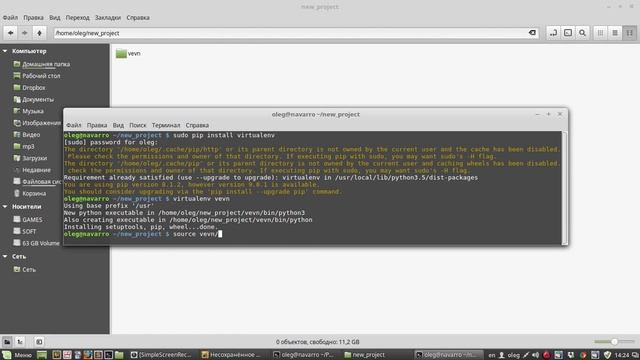Viewport: 640px width, 360px height.
Task: Open GAMES volume in sidebar
Action: (27, 220)
